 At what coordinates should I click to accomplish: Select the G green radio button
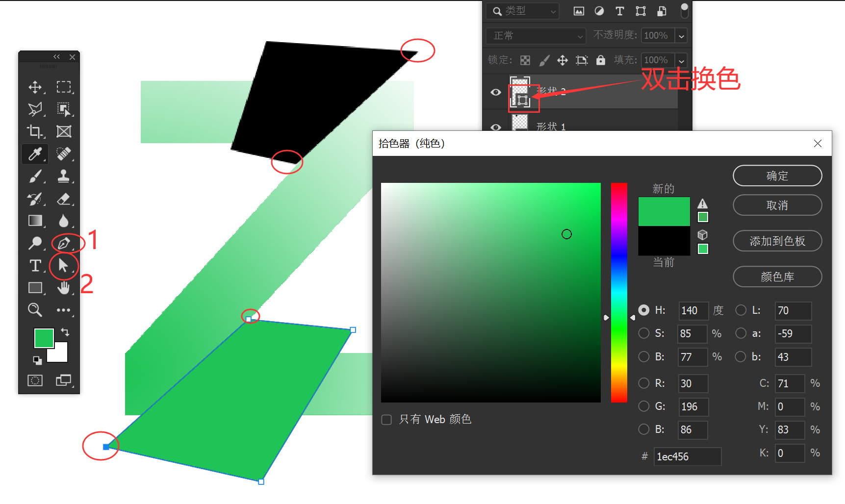[x=644, y=406]
